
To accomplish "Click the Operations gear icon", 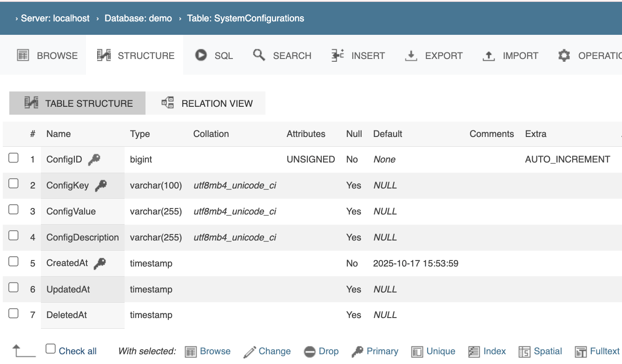I will 564,56.
